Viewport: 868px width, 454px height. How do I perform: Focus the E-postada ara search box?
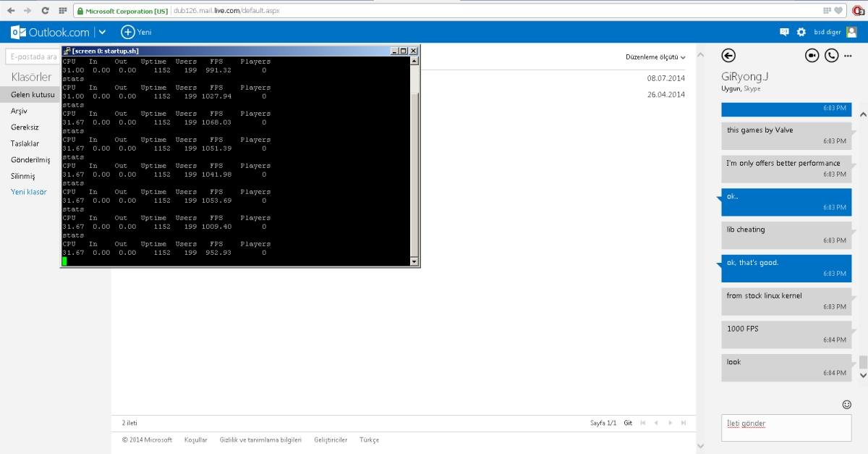click(32, 56)
